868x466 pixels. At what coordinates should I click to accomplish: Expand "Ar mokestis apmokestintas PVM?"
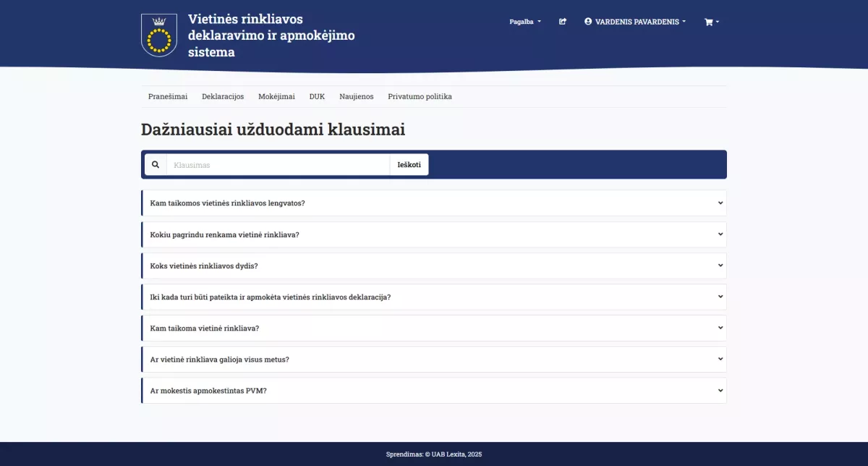tap(434, 390)
